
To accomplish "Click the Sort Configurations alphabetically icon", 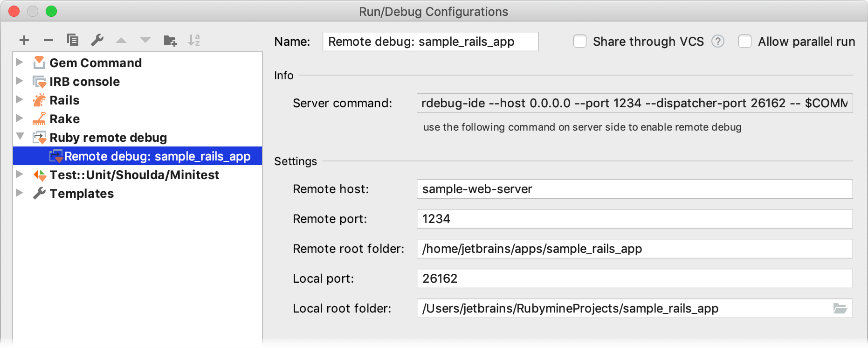I will tap(194, 41).
